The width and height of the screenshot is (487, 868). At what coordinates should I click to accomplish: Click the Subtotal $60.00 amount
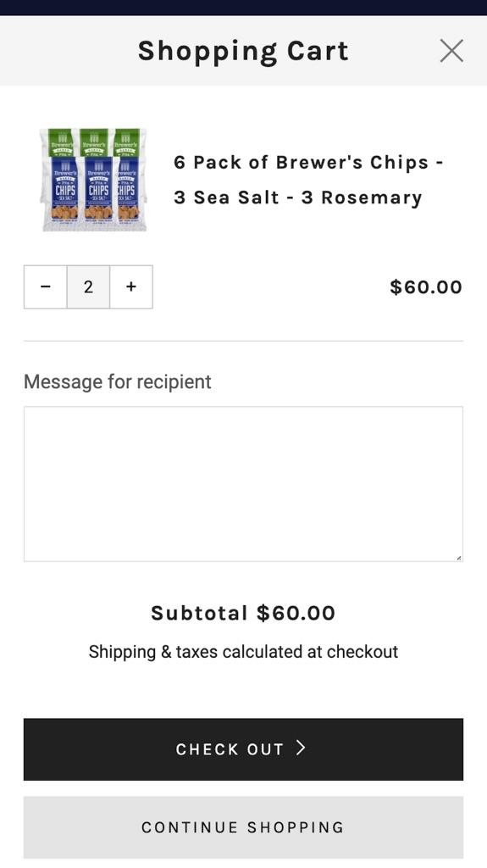[296, 614]
